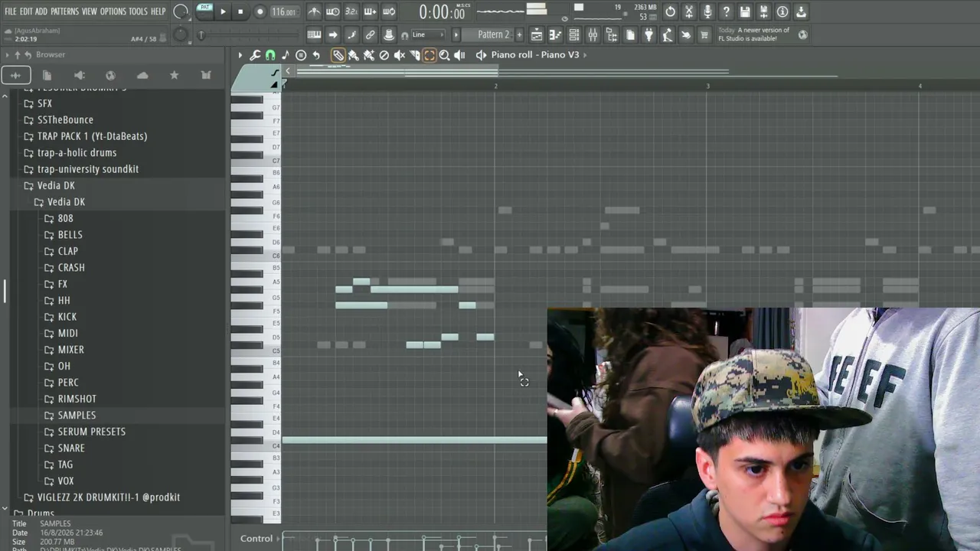Toggle countdown before recording
Viewport: 980px width, 551px height.
351,11
